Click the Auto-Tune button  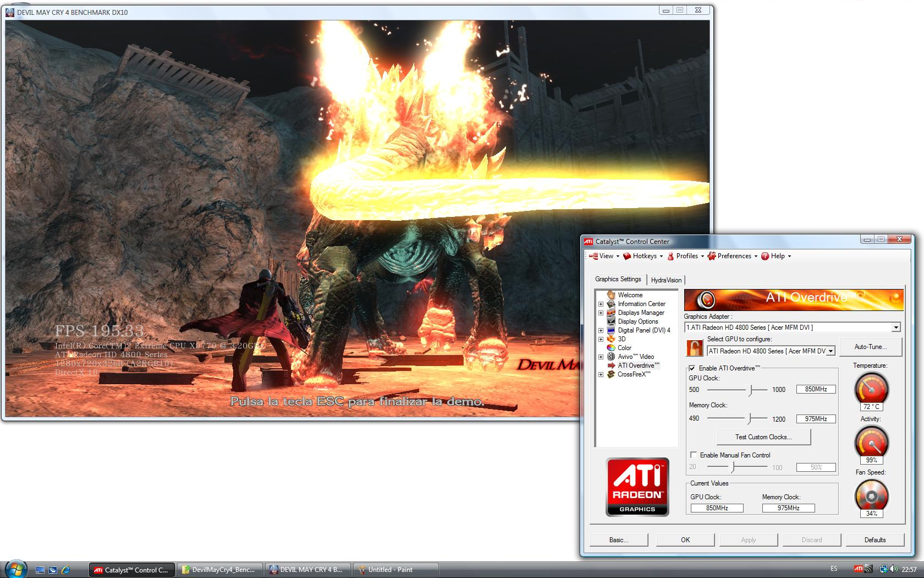click(x=870, y=347)
